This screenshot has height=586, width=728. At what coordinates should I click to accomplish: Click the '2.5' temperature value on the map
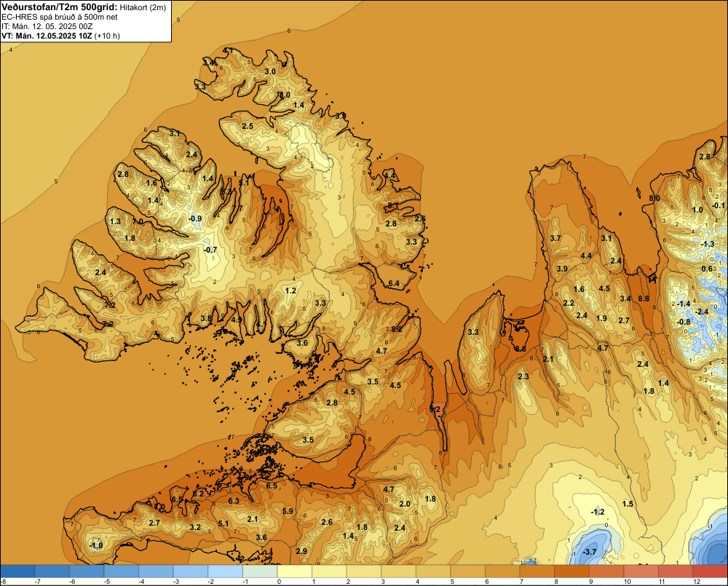[248, 127]
